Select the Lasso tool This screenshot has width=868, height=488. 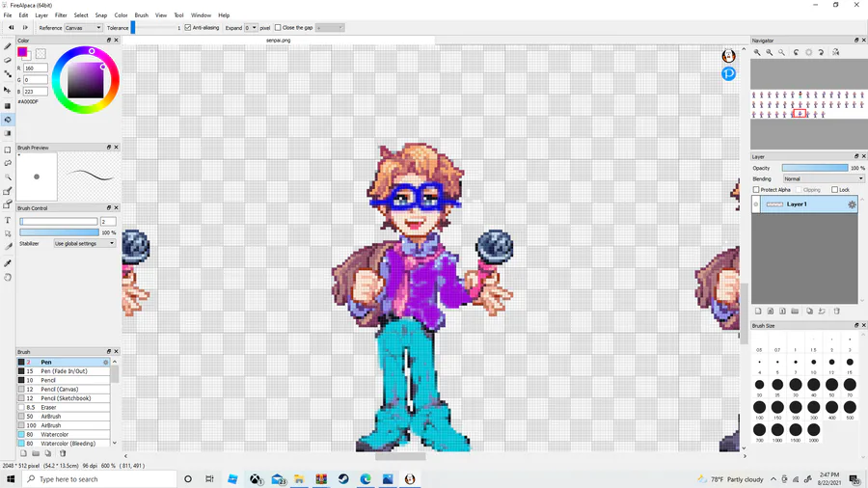(8, 163)
